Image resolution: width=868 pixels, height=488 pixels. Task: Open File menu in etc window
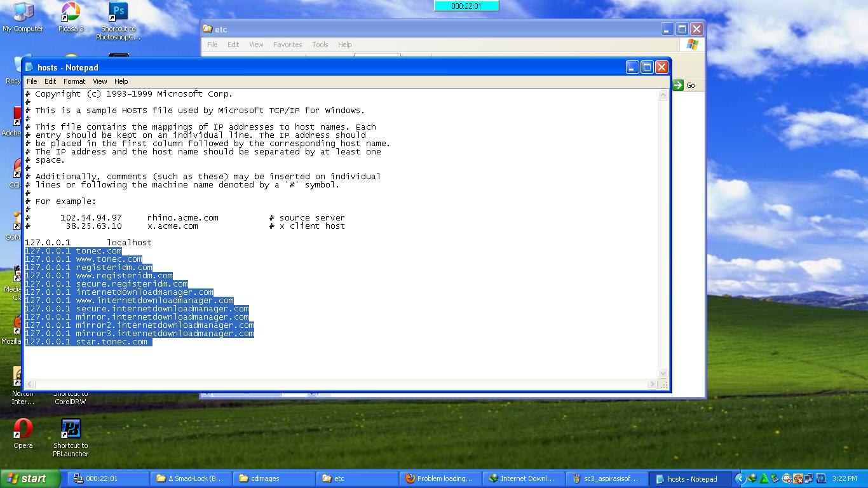[x=212, y=44]
